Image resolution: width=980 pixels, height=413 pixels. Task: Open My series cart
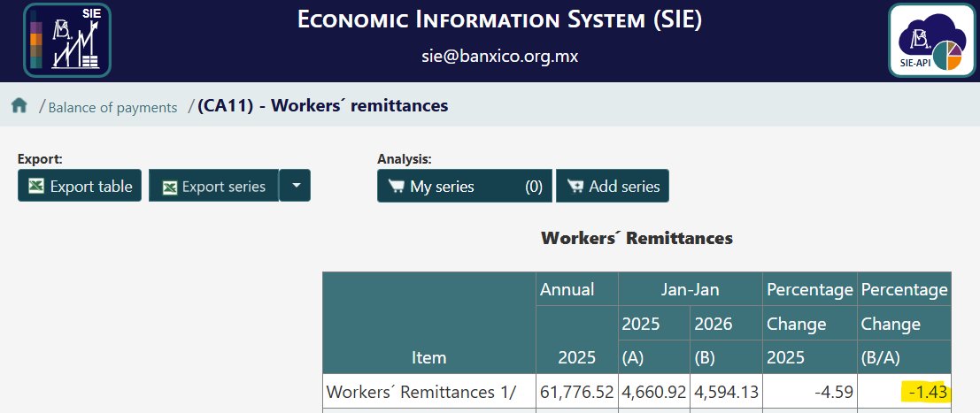(x=465, y=186)
